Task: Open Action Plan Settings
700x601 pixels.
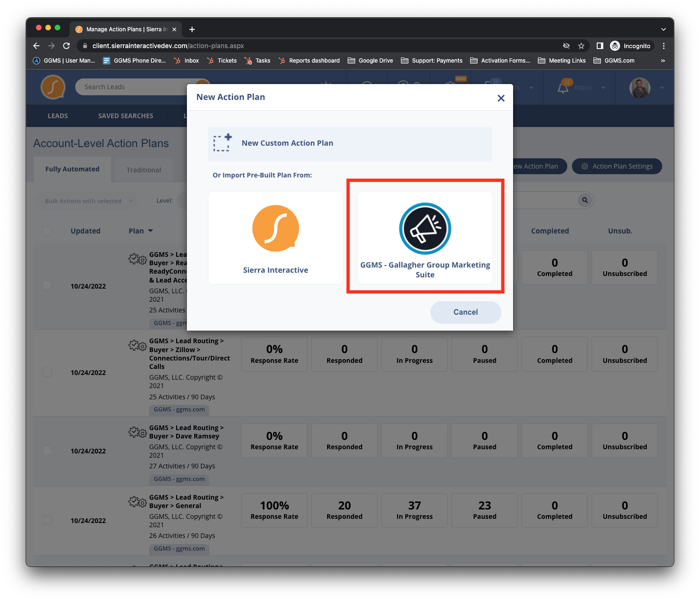Action: pyautogui.click(x=617, y=166)
